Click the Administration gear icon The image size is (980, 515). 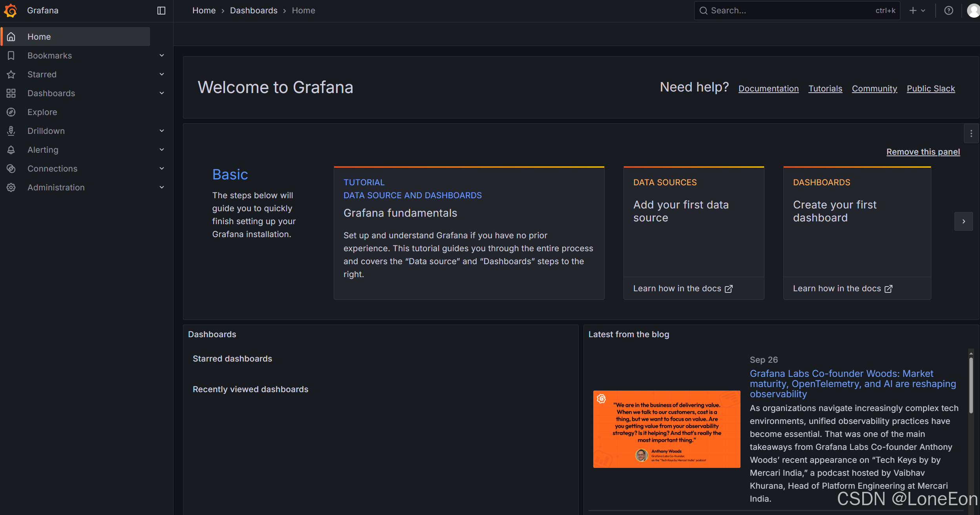11,187
